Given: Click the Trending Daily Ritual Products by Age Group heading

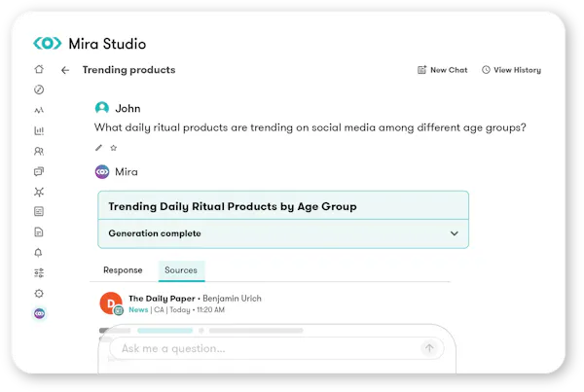Looking at the screenshot, I should coord(233,206).
